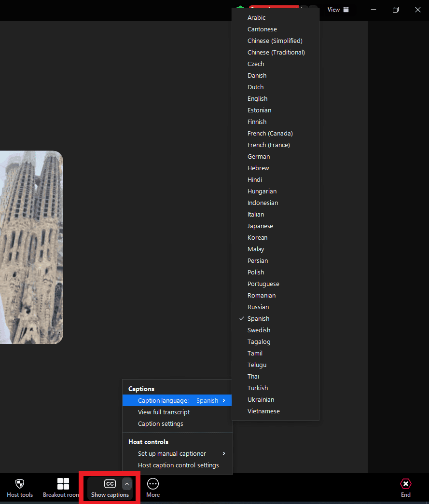Click the red End meeting icon
The width and height of the screenshot is (429, 504).
point(406,484)
